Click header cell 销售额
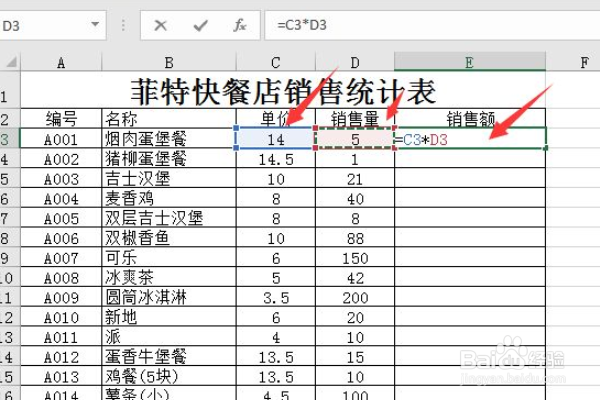Image resolution: width=600 pixels, height=400 pixels. [x=470, y=119]
